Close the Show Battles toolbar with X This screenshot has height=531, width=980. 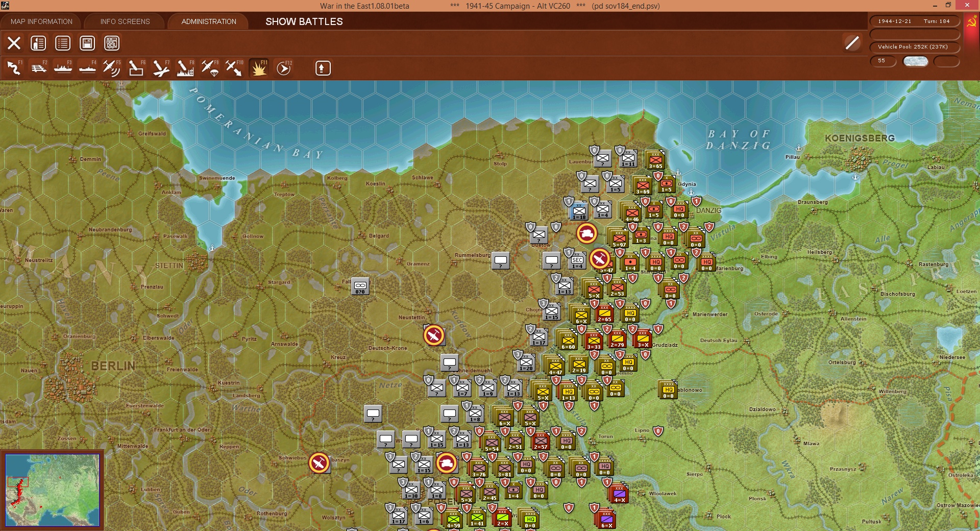(x=14, y=43)
